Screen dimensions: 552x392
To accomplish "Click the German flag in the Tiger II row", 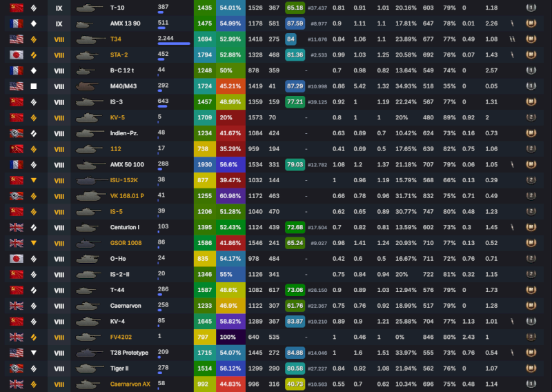I will pos(16,368).
